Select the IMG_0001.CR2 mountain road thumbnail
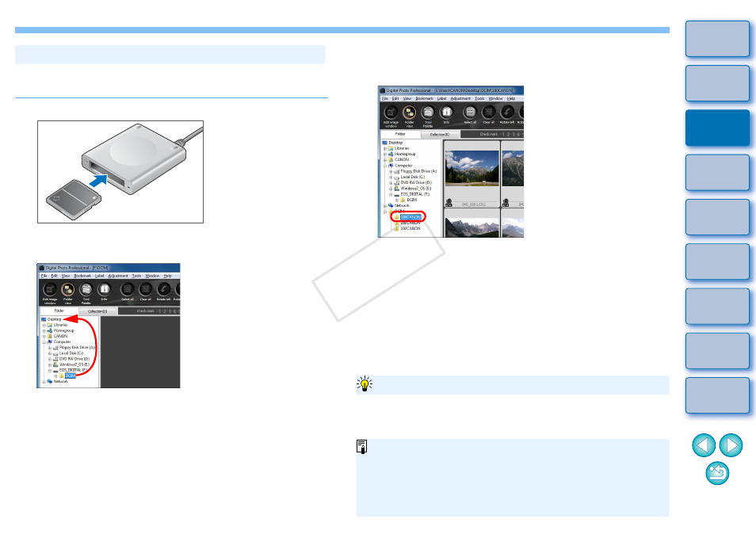The image size is (756, 534). click(472, 168)
